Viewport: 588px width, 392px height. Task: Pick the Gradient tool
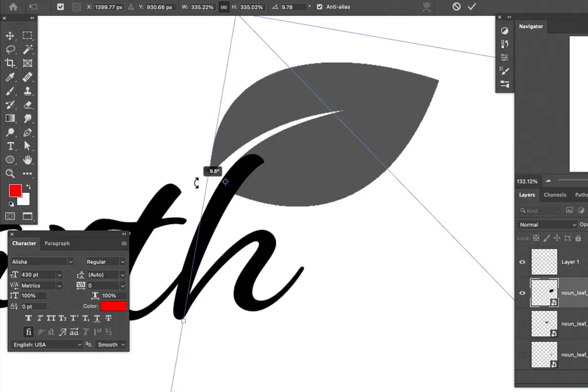(x=10, y=118)
